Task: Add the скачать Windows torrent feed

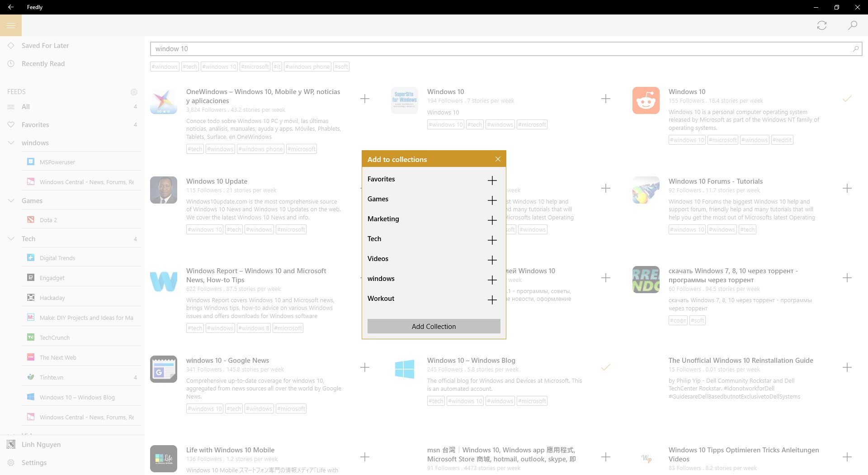Action: click(x=847, y=278)
